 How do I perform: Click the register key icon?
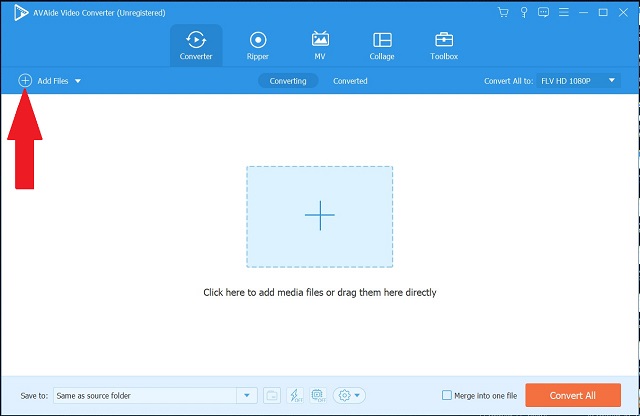tap(524, 13)
